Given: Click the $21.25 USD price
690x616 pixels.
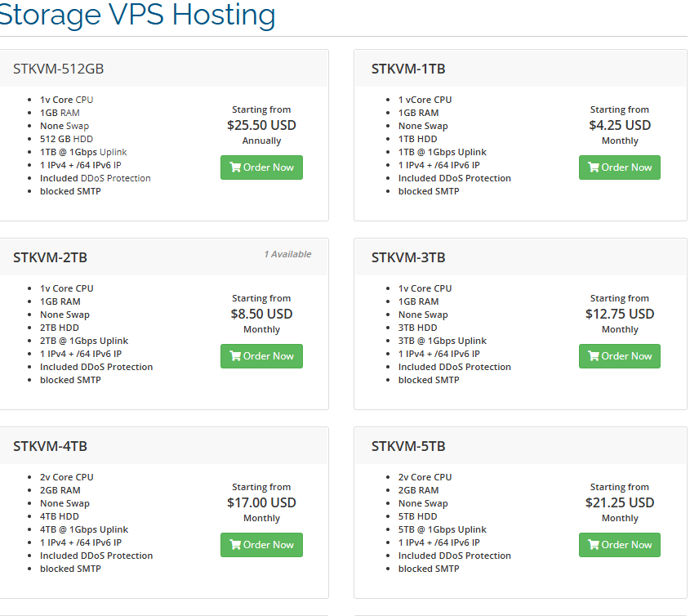Looking at the screenshot, I should point(620,502).
